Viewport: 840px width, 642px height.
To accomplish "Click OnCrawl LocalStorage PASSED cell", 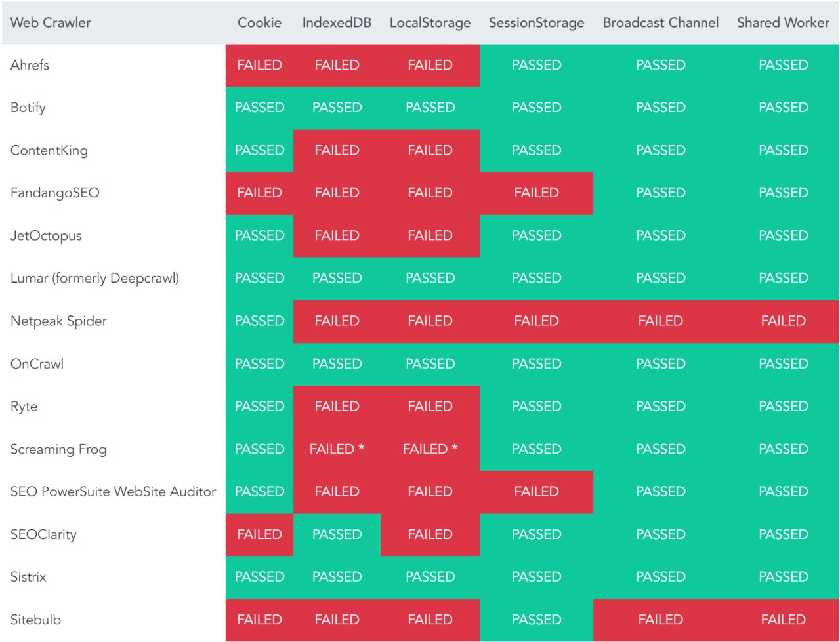I will coord(430,363).
